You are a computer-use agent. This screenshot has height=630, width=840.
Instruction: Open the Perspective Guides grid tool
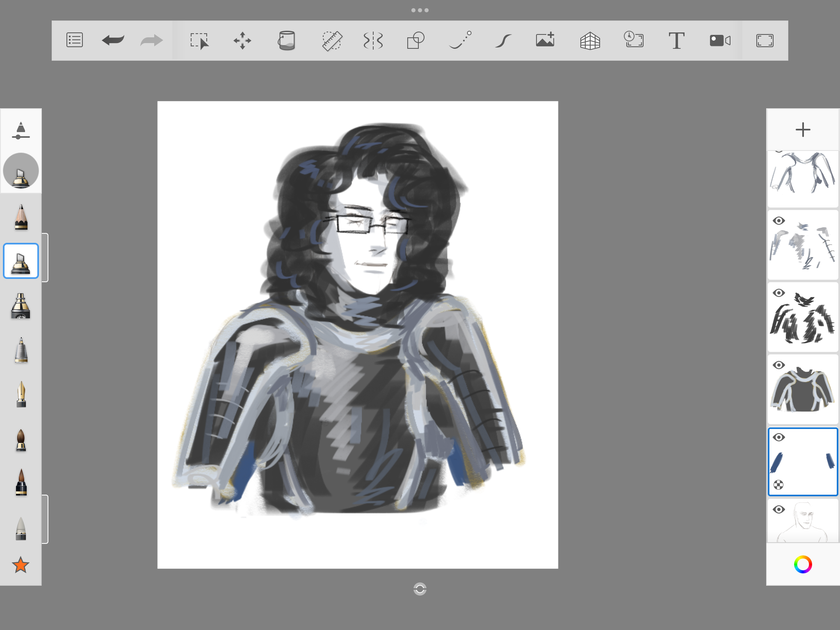click(590, 41)
